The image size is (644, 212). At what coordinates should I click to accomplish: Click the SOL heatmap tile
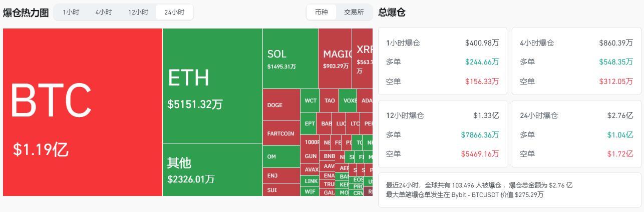coord(290,58)
